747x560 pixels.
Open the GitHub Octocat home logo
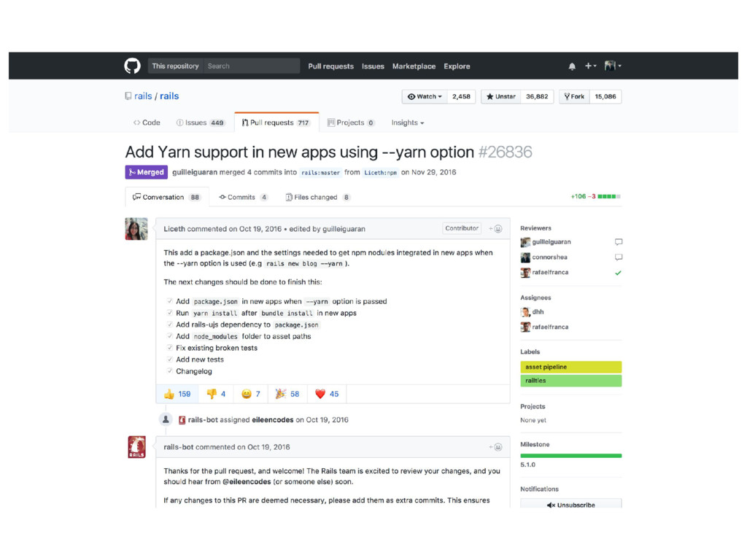point(133,66)
